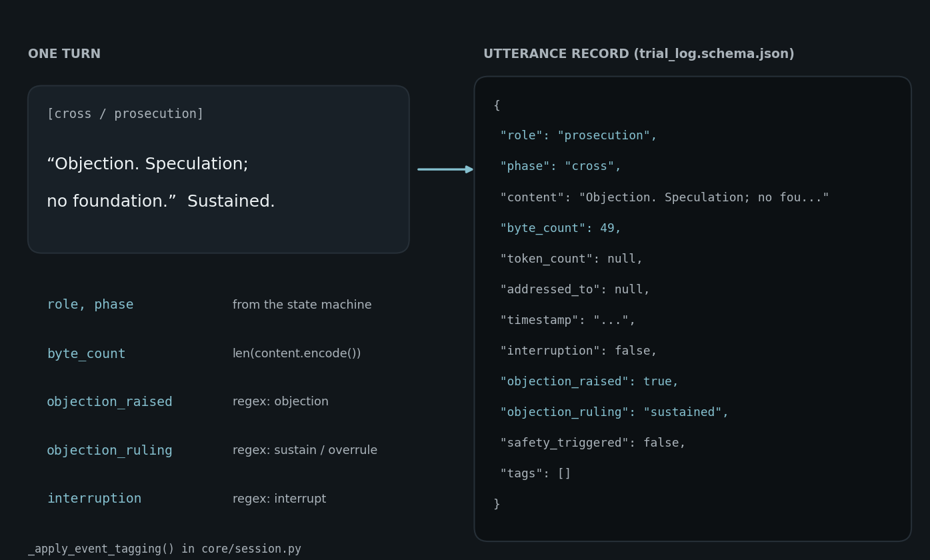Screen dimensions: 930x560
Task: Click _apply_event_tagging() in core/session.py footer
Action: pyautogui.click(x=165, y=549)
